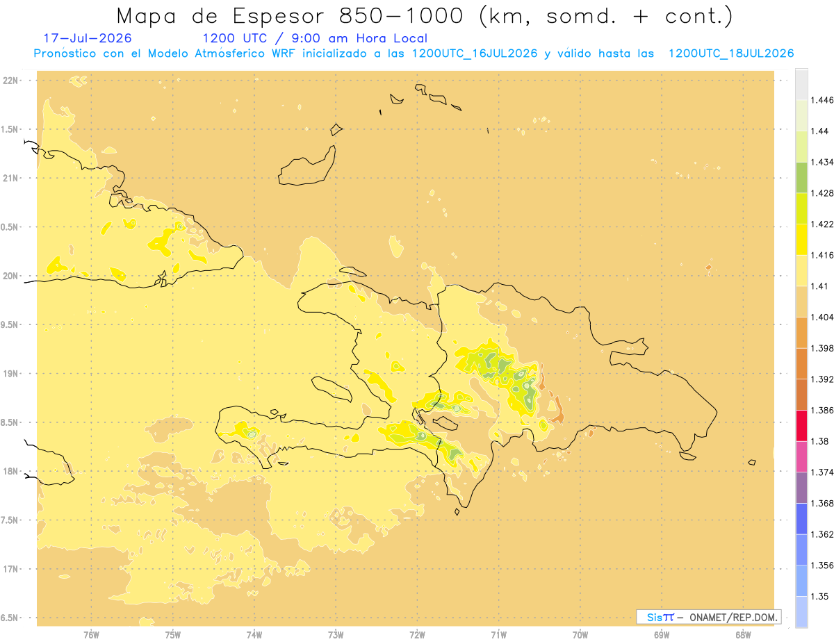
Task: Click the '76W' longitude label
Action: pos(91,635)
